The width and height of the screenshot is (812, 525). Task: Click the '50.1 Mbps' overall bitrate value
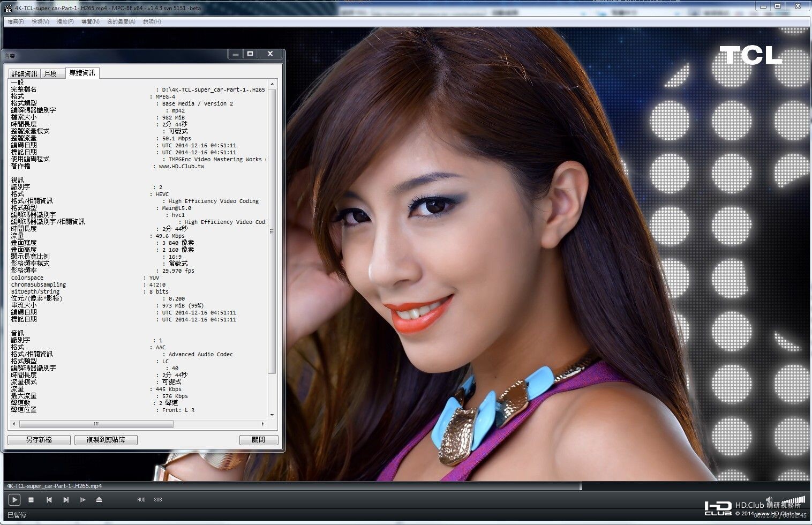[x=177, y=138]
